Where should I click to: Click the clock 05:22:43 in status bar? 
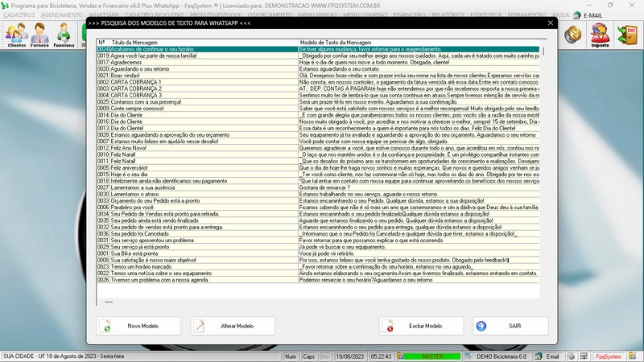(x=381, y=356)
